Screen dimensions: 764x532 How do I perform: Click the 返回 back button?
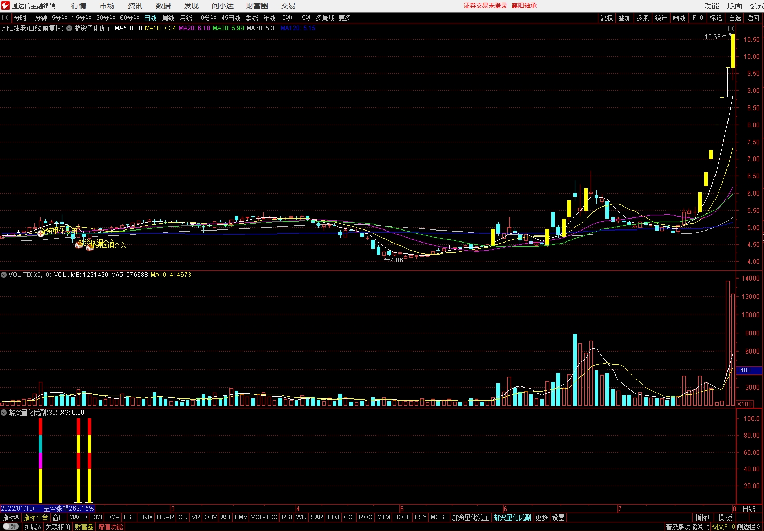[753, 18]
